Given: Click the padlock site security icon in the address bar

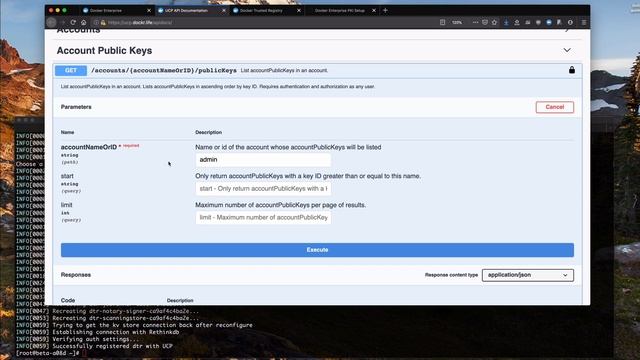Looking at the screenshot, I should pyautogui.click(x=103, y=22).
